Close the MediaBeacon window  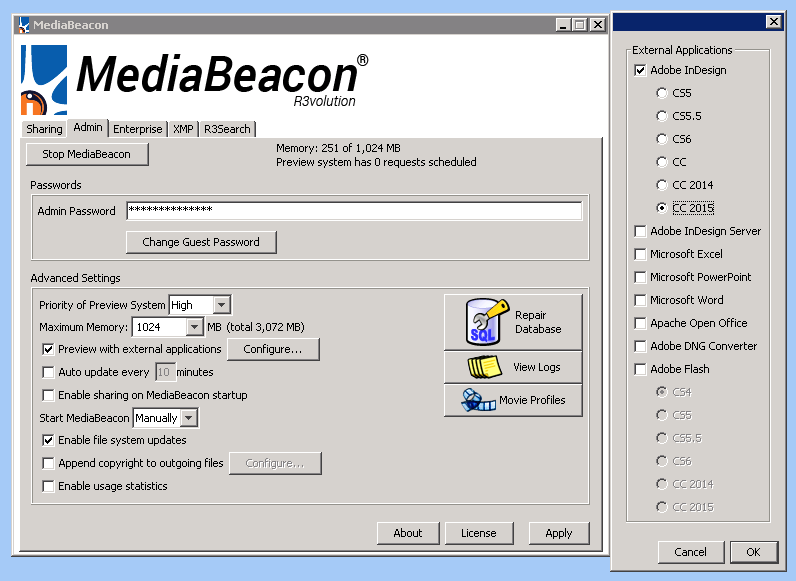pyautogui.click(x=598, y=24)
